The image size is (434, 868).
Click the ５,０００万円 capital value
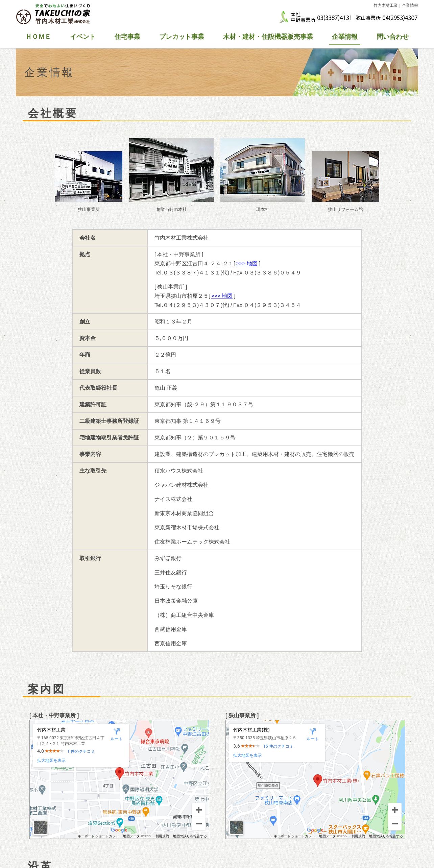coord(171,338)
